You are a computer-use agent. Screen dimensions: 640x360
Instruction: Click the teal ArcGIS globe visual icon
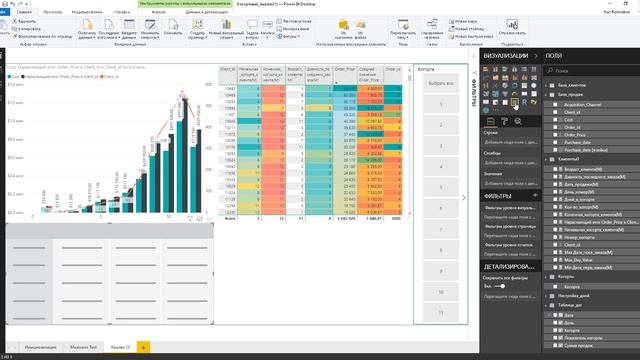click(486, 110)
